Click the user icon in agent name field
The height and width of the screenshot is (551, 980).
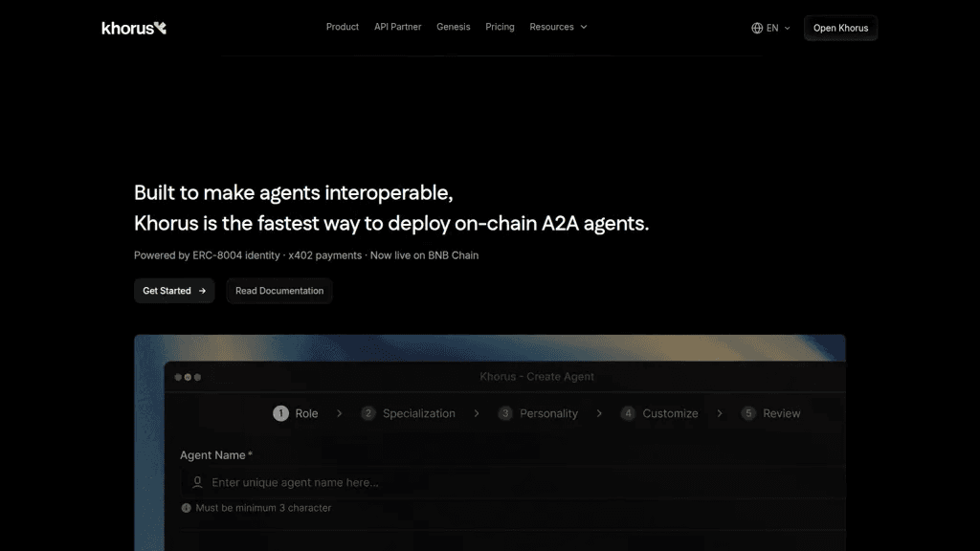coord(197,482)
